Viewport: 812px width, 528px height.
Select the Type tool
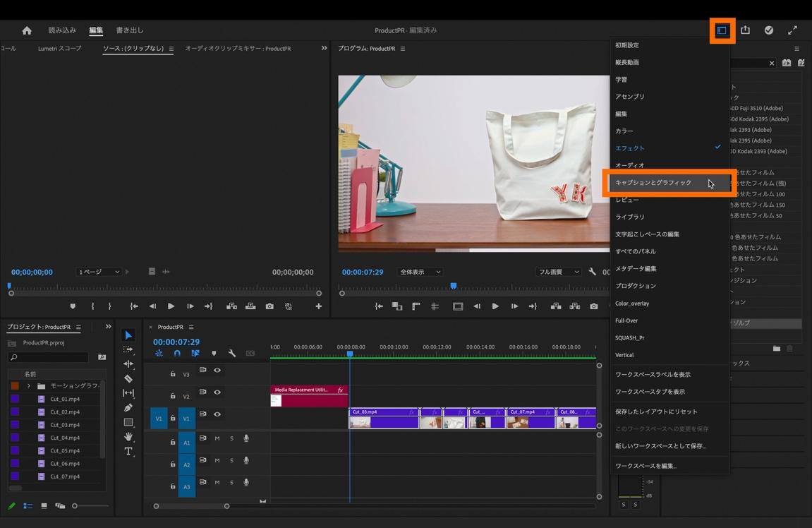click(x=128, y=451)
